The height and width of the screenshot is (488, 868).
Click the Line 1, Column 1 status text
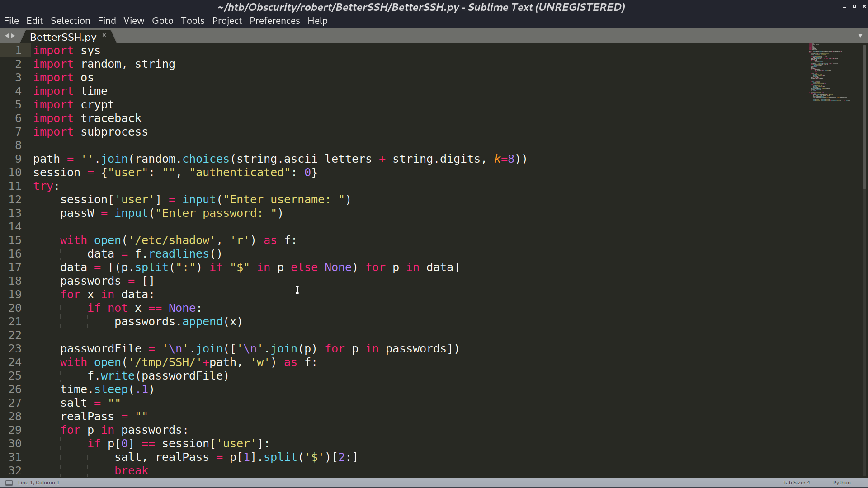(38, 483)
